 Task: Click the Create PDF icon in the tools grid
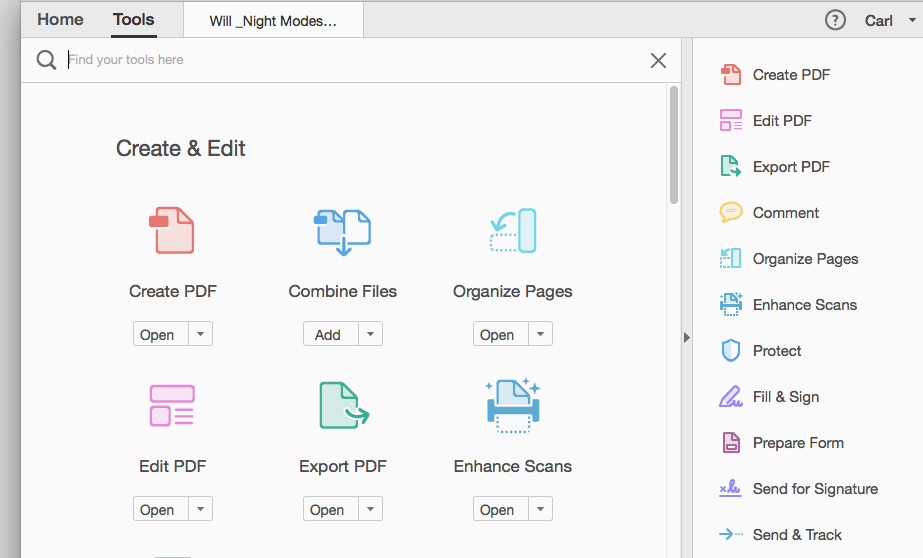tap(171, 230)
